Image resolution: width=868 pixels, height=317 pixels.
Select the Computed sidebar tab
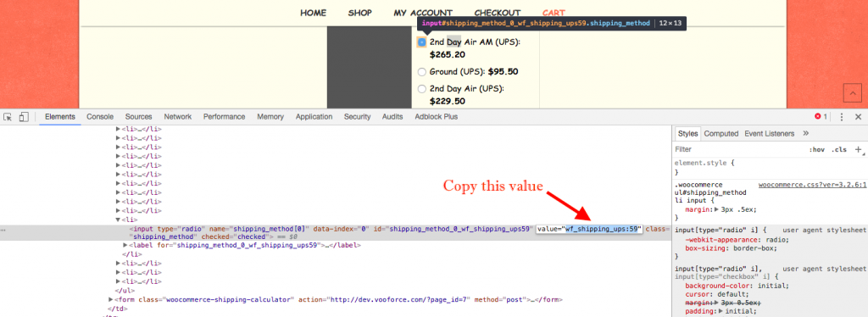(721, 133)
